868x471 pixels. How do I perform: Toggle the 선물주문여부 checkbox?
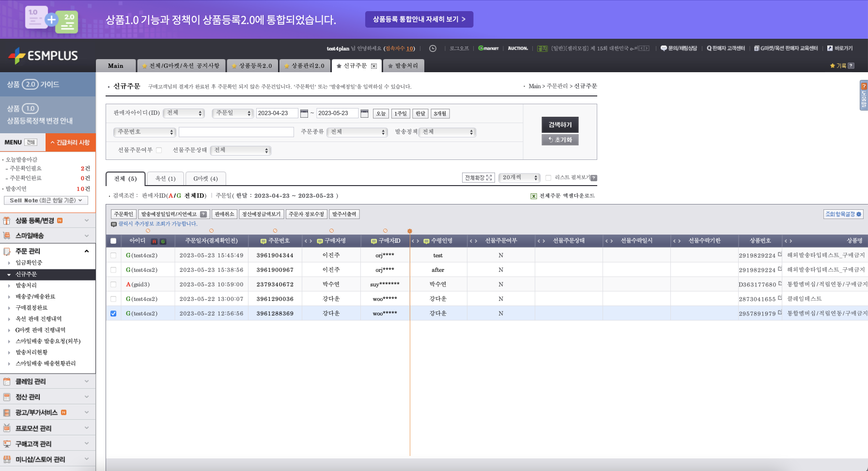coord(159,150)
